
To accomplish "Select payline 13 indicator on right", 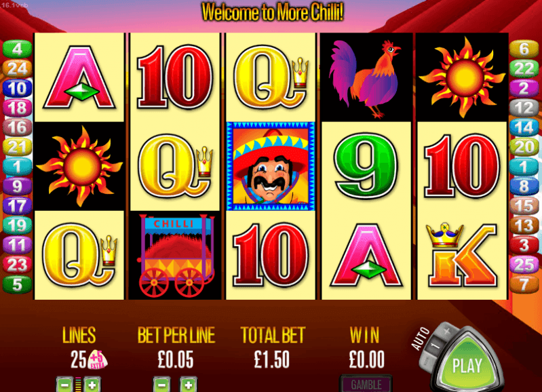I will pos(524,226).
